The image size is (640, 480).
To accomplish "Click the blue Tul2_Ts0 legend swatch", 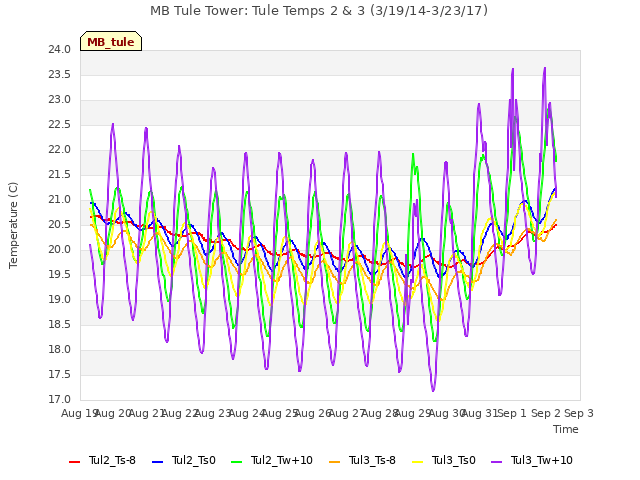I will (158, 462).
